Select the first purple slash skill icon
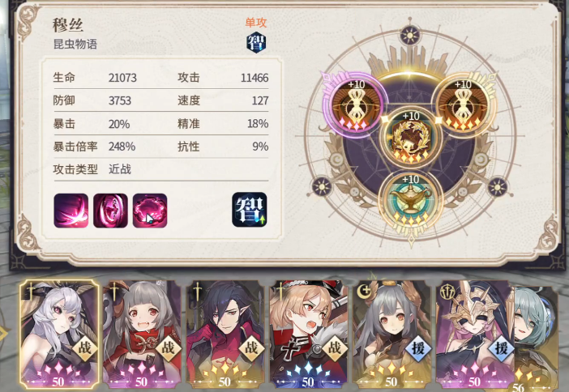 click(71, 211)
